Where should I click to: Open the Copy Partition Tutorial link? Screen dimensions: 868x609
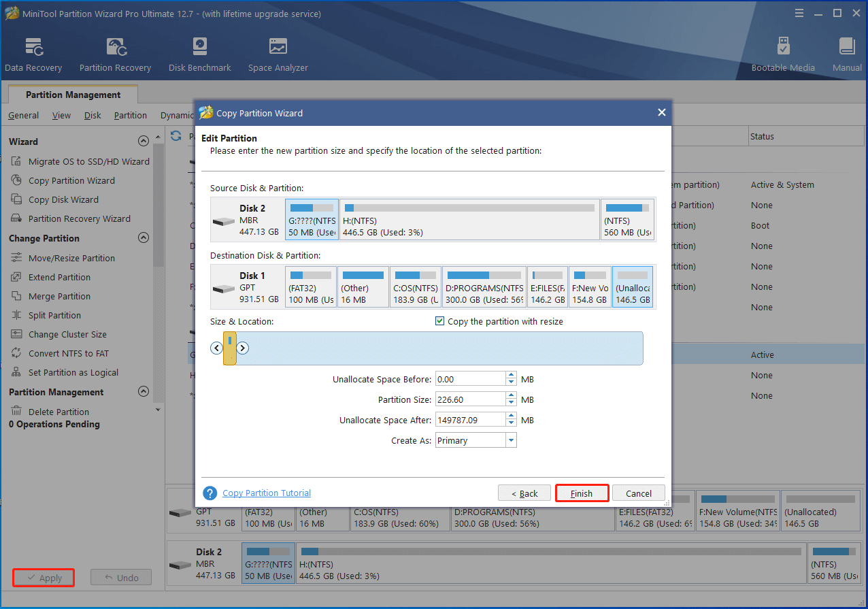pos(267,493)
